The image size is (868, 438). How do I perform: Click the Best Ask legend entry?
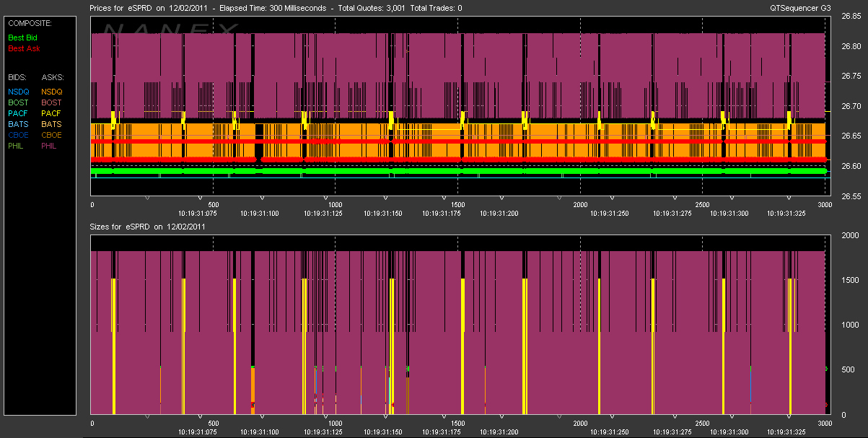click(x=24, y=48)
